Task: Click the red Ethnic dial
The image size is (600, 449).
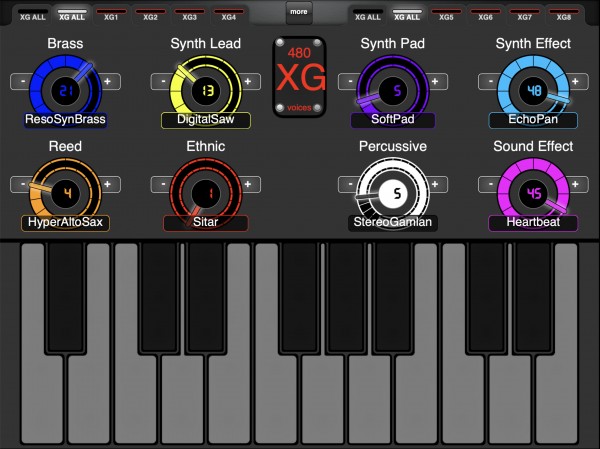Action: 206,194
